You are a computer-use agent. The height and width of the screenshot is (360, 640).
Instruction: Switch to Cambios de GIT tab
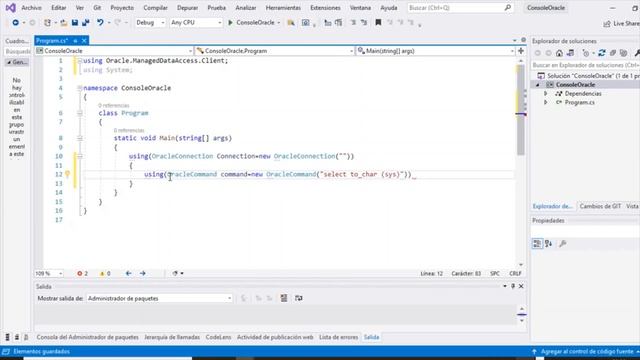pos(600,206)
